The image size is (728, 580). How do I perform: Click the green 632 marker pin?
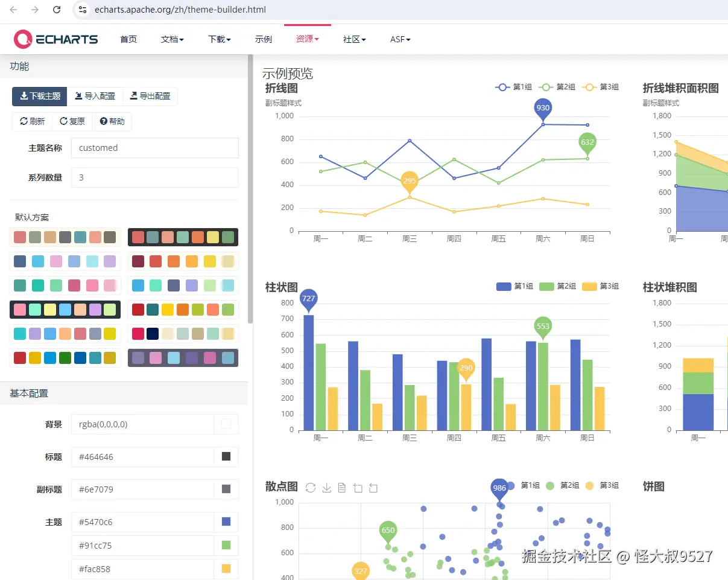[587, 143]
